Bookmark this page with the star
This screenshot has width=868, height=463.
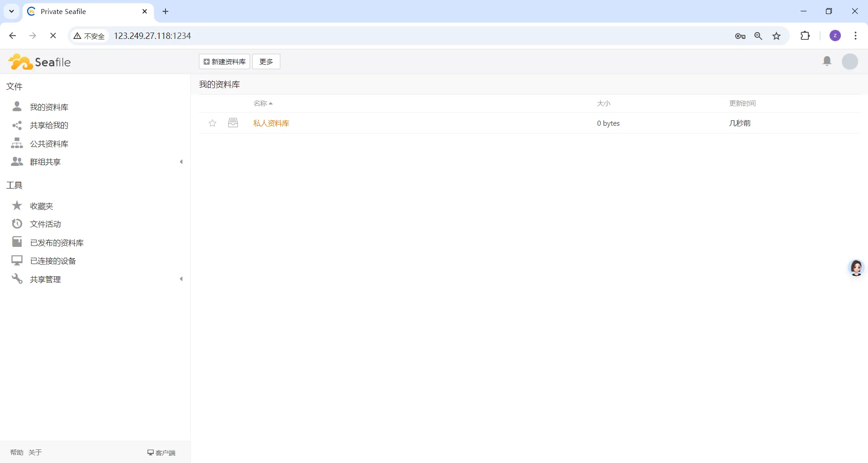point(777,36)
